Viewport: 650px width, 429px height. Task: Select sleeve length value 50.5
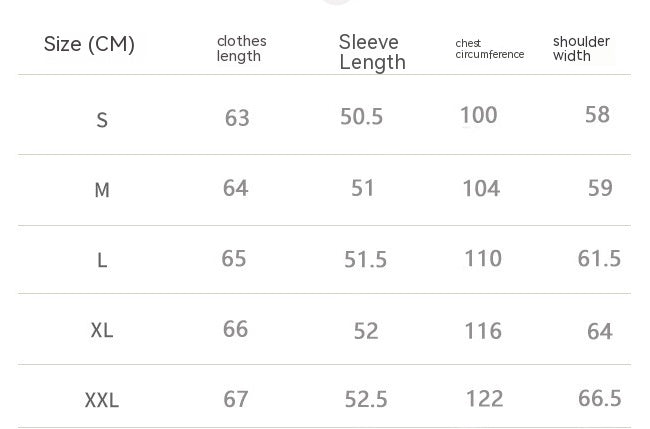(x=361, y=117)
